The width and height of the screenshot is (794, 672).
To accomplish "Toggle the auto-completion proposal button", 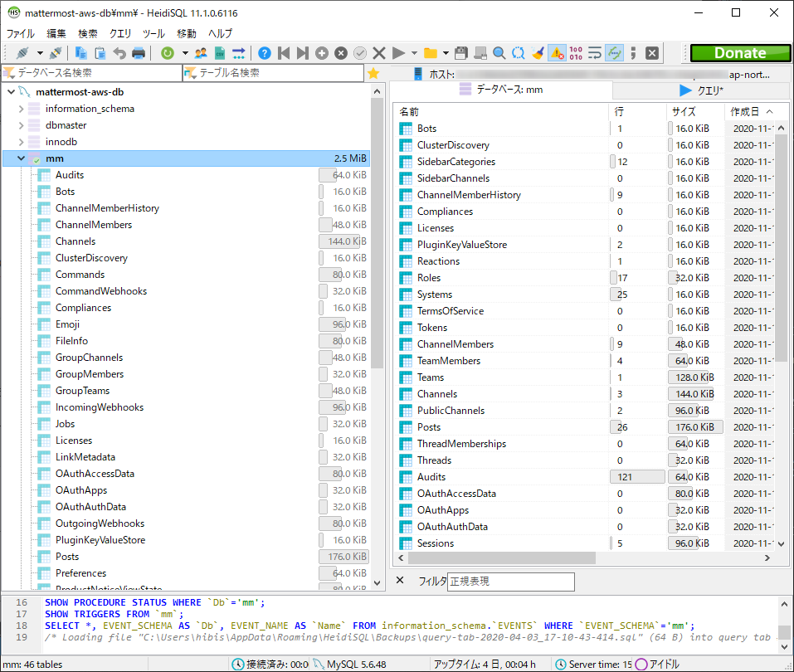I will [x=614, y=53].
